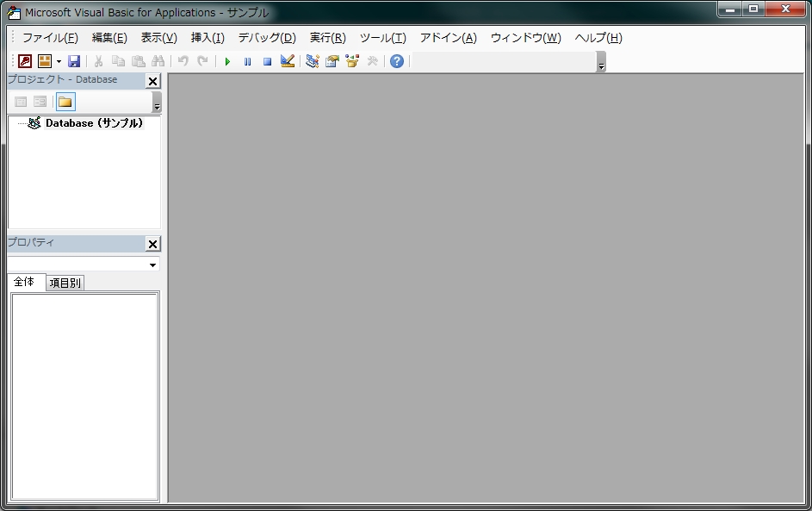Click the blue Help question mark icon
The image size is (812, 511).
coord(396,61)
